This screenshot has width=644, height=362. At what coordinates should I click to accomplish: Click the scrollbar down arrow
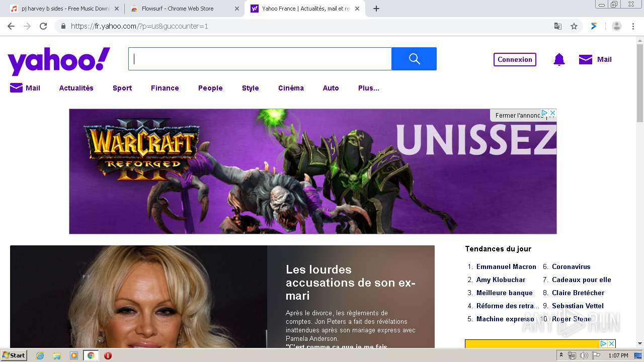640,344
